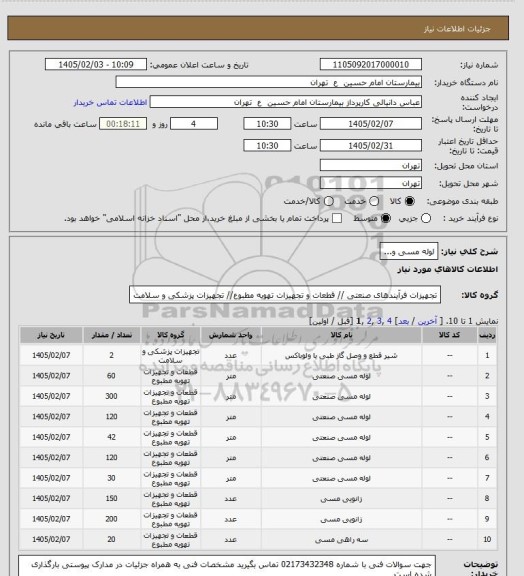
Task: Go to the بعد page link
Action: pyautogui.click(x=403, y=321)
